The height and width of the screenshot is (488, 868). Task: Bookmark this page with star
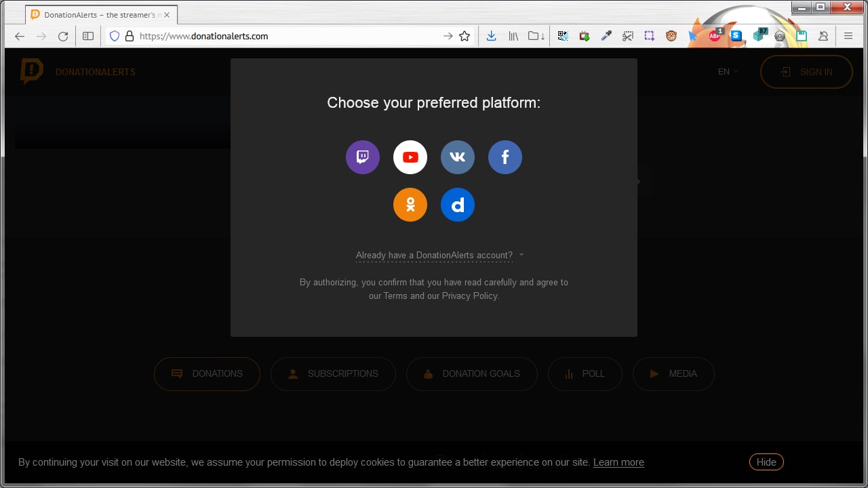(x=465, y=37)
